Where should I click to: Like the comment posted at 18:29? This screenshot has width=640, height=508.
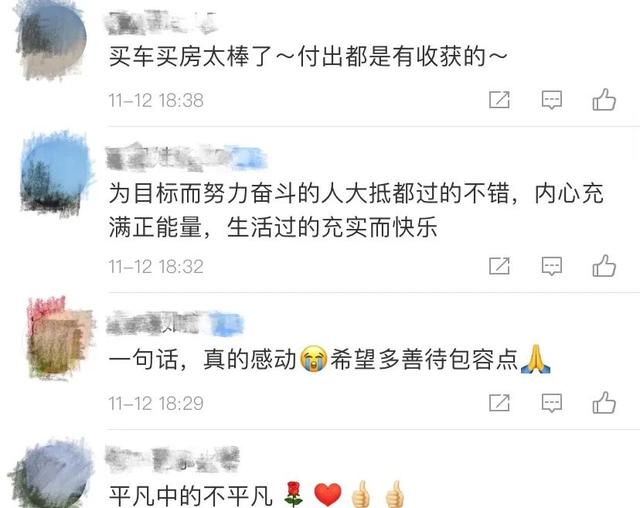pyautogui.click(x=604, y=403)
